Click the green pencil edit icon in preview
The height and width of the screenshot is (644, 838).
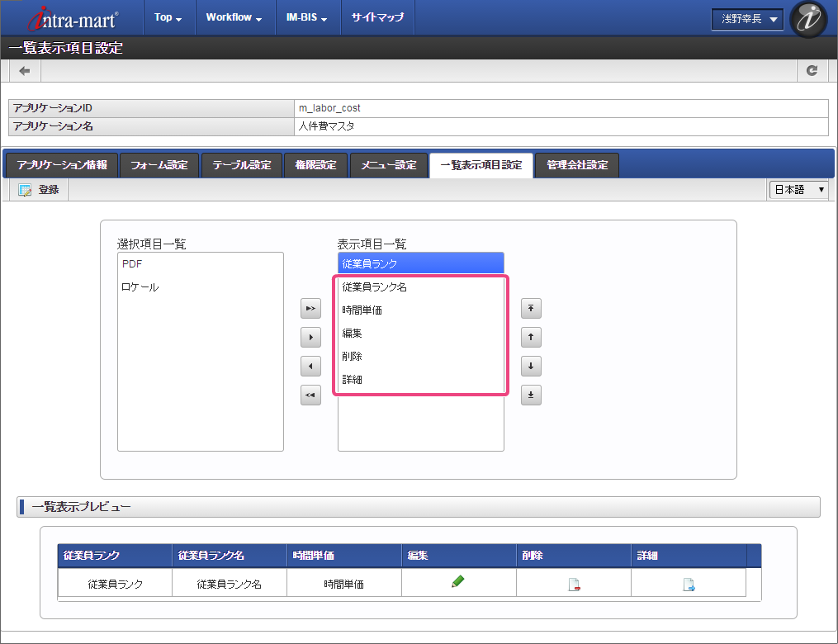[x=458, y=582]
